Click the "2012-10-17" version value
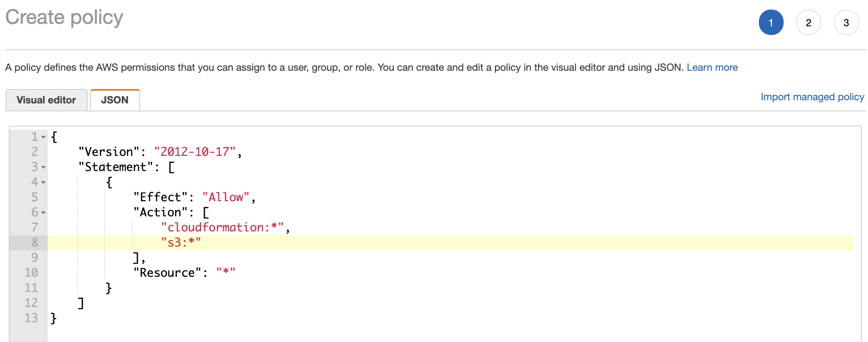The height and width of the screenshot is (342, 868). [195, 152]
